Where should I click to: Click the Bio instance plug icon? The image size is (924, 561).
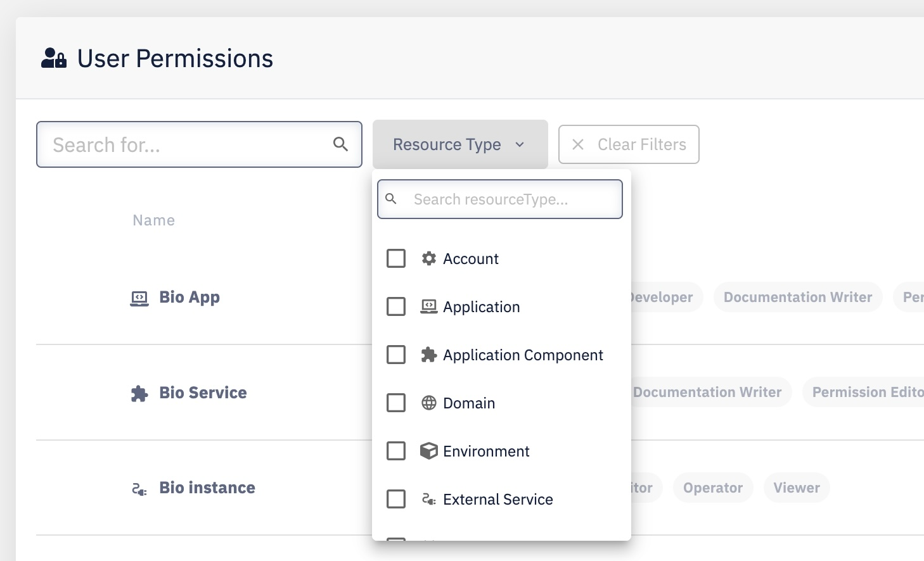[x=139, y=489]
